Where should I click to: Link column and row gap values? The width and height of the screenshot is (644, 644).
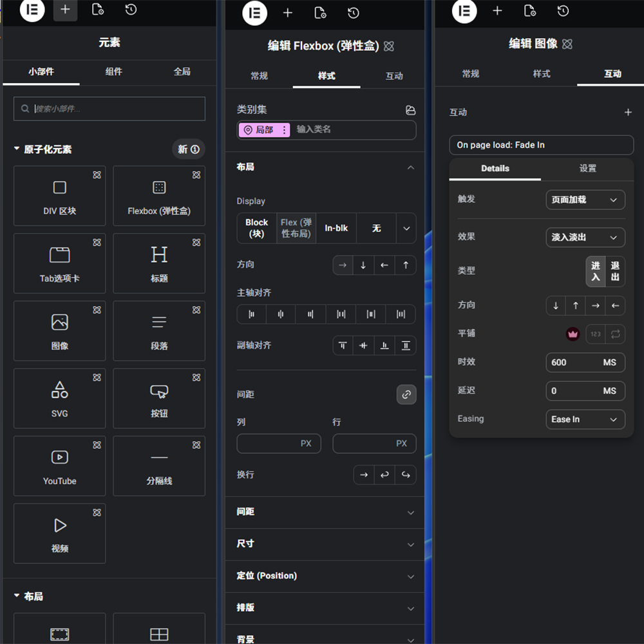coord(406,394)
